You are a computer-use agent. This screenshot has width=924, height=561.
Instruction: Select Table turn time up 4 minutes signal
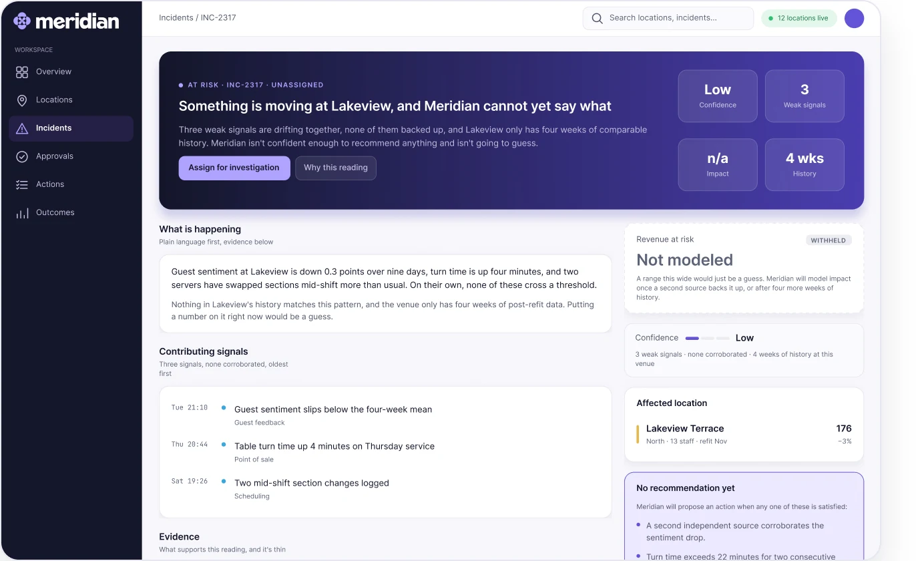(x=334, y=446)
